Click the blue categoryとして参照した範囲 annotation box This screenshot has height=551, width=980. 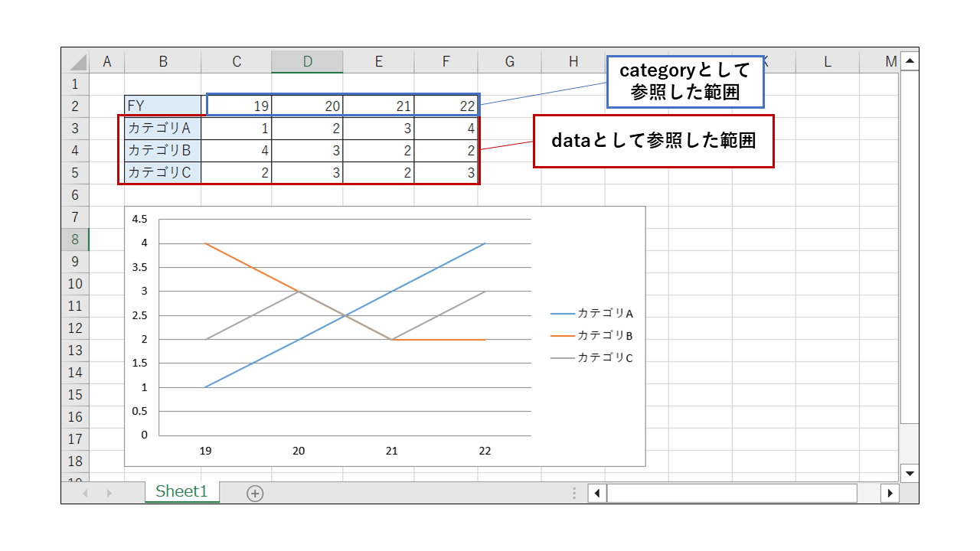pyautogui.click(x=685, y=80)
